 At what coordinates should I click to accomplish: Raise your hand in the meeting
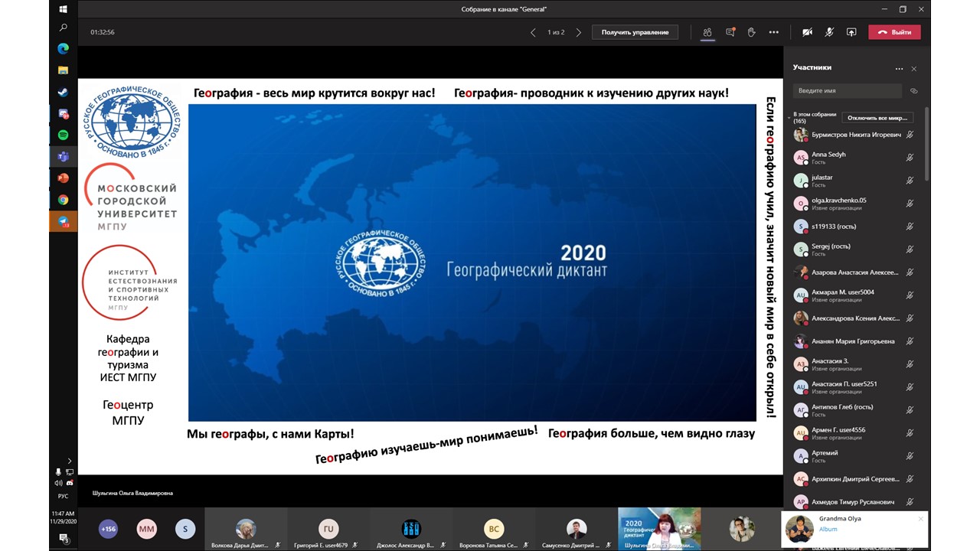coord(752,32)
